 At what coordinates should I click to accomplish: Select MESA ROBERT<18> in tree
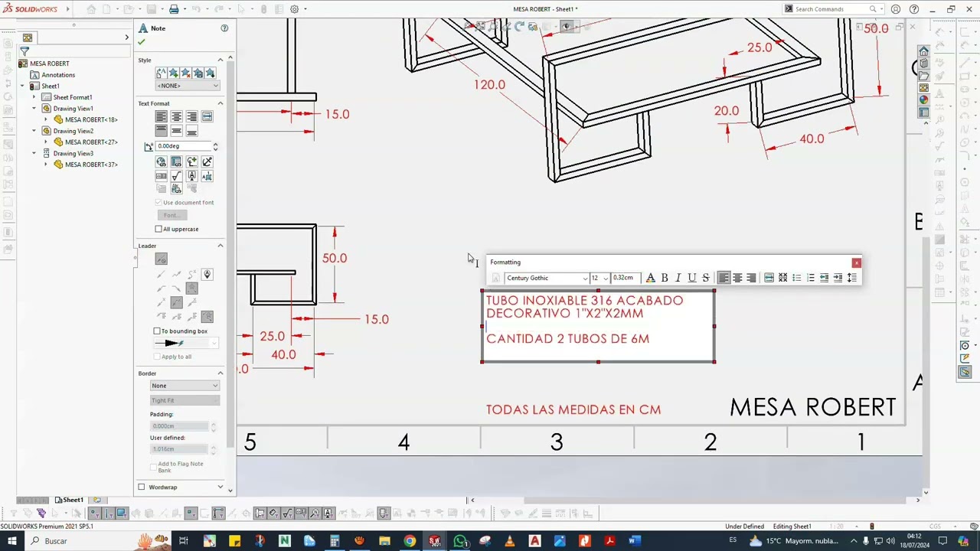click(91, 119)
